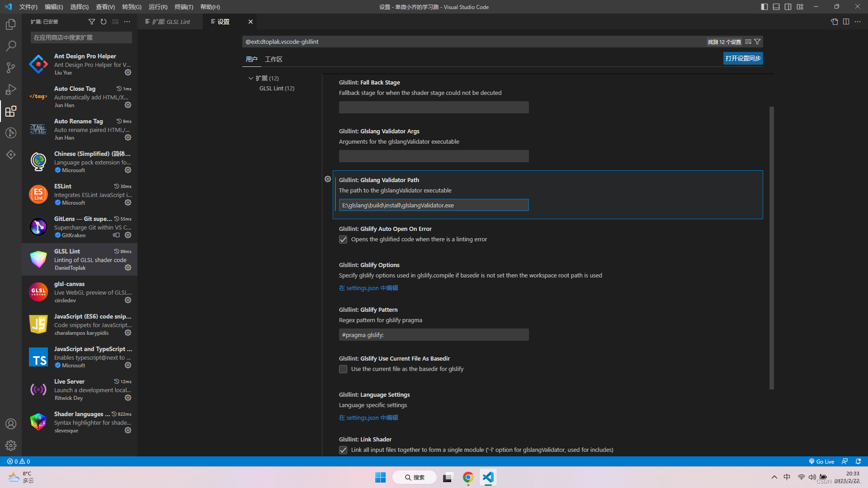Close the 设置 editor tab
The height and width of the screenshot is (488, 868).
coord(250,22)
